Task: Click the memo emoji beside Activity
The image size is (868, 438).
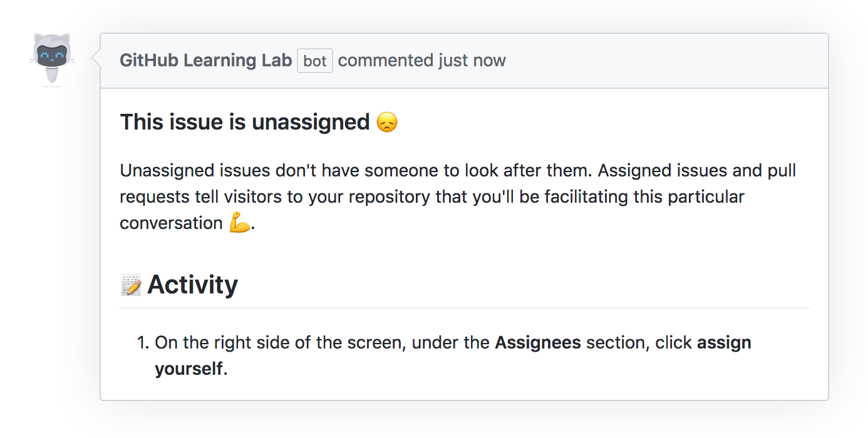Action: coord(131,285)
